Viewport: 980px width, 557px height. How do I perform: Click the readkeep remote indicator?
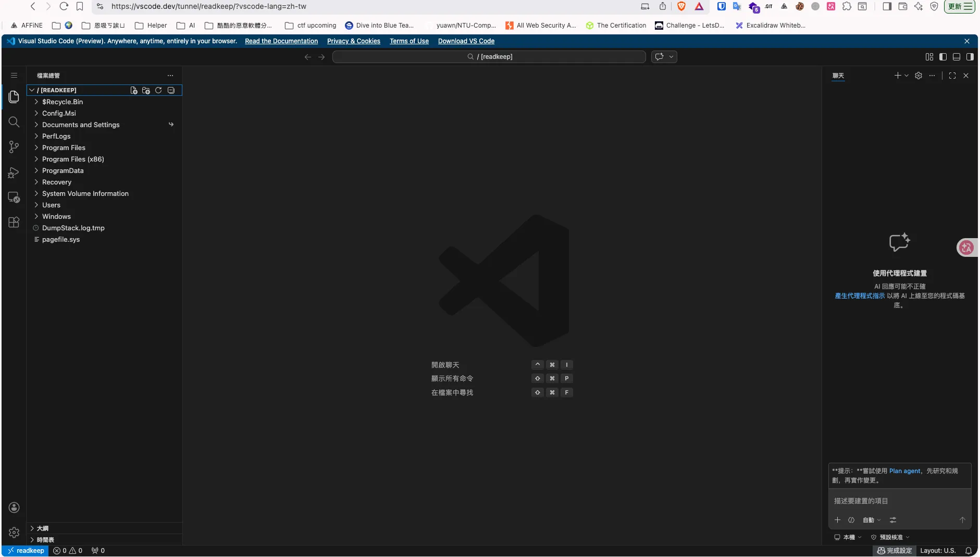point(26,551)
